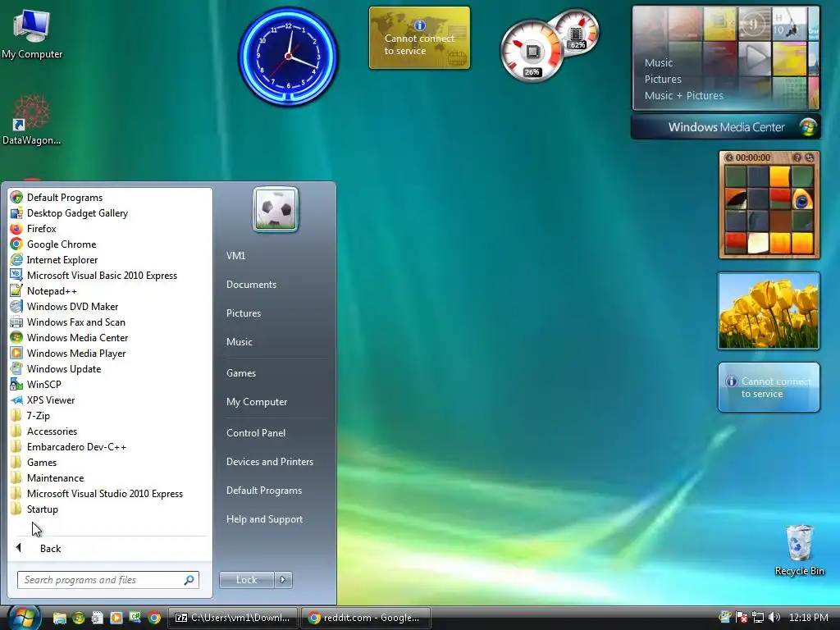
Task: Open the shutdown options arrow next to Lock
Action: click(283, 580)
